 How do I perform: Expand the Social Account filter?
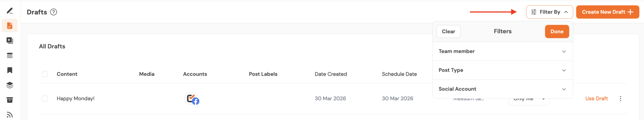tap(503, 89)
